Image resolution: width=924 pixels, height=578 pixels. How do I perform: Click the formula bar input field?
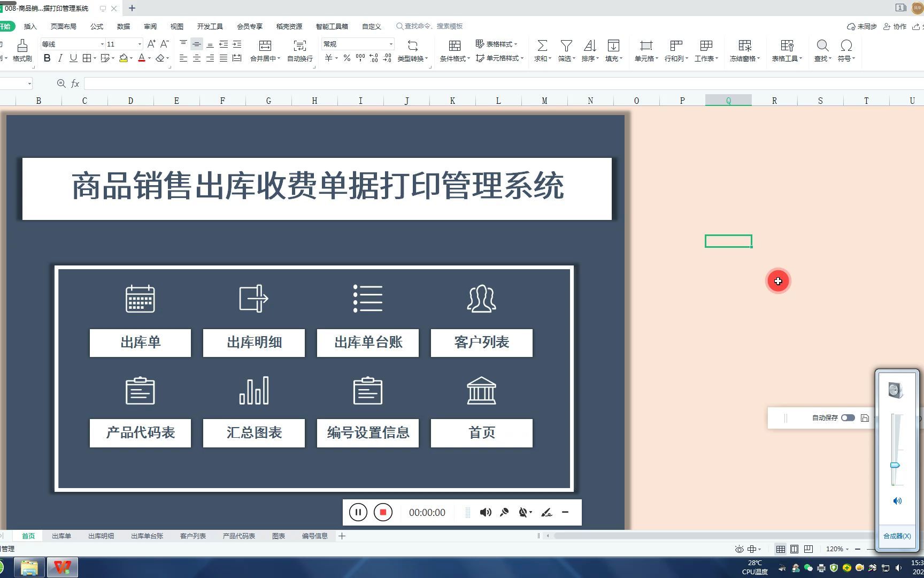(x=504, y=83)
